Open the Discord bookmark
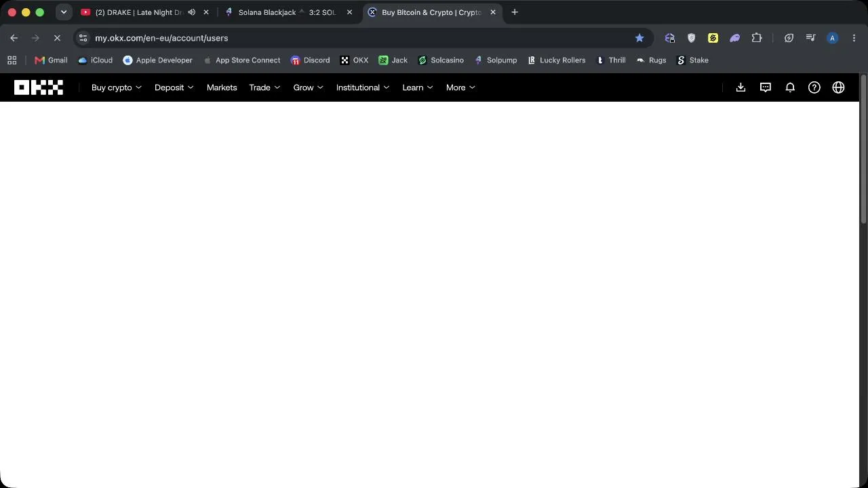 310,60
